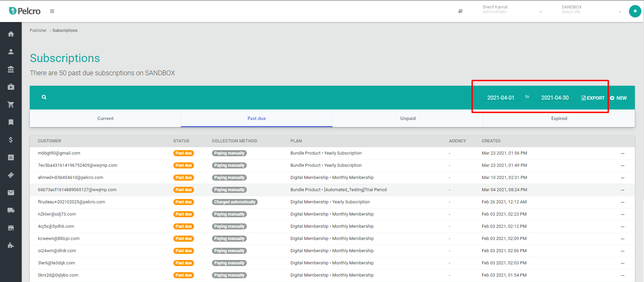This screenshot has height=282, width=644.
Task: Click the Pelcro logo
Action: 25,11
